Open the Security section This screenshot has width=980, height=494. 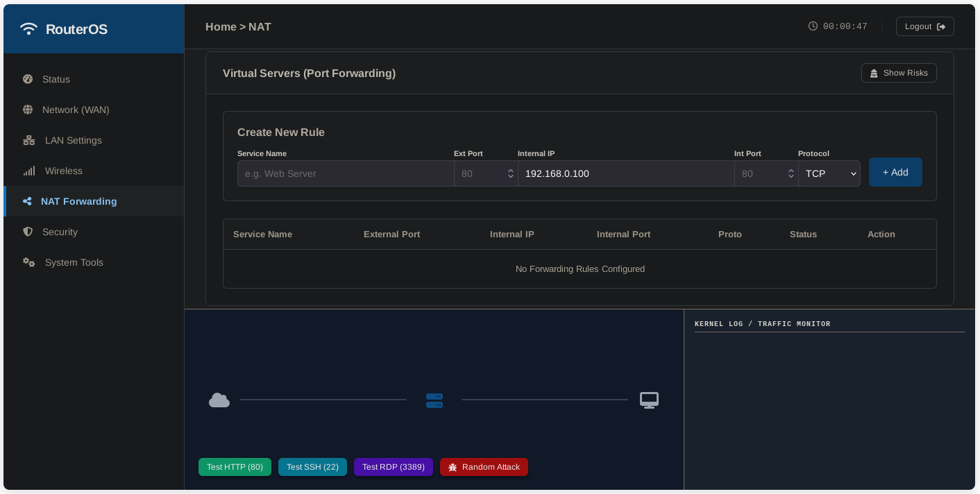[94, 232]
